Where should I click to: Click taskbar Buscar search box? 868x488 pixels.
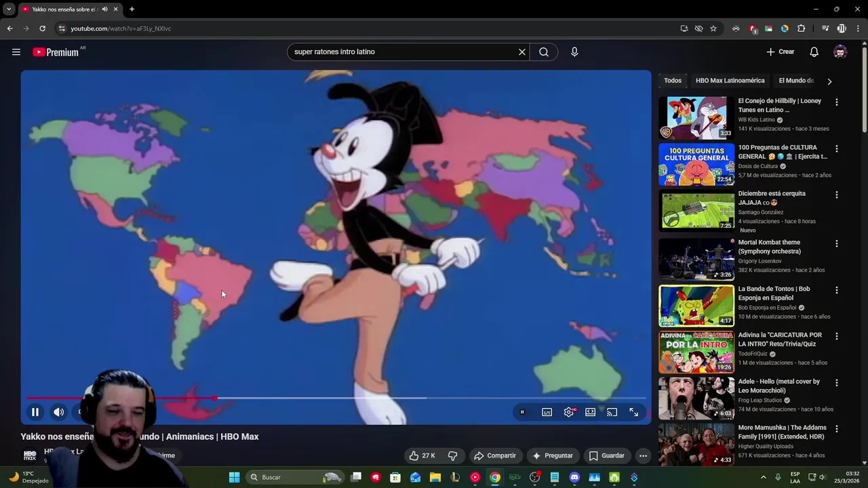[x=294, y=477]
